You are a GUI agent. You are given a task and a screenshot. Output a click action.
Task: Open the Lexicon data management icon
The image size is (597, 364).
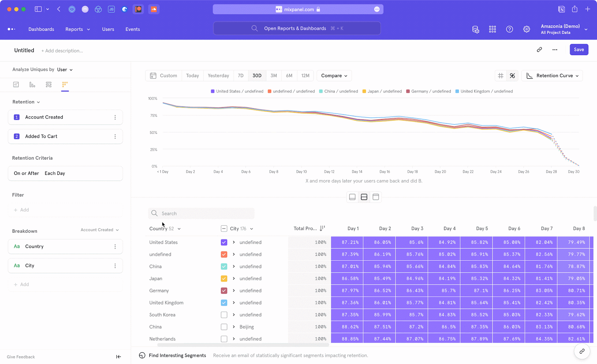point(475,29)
